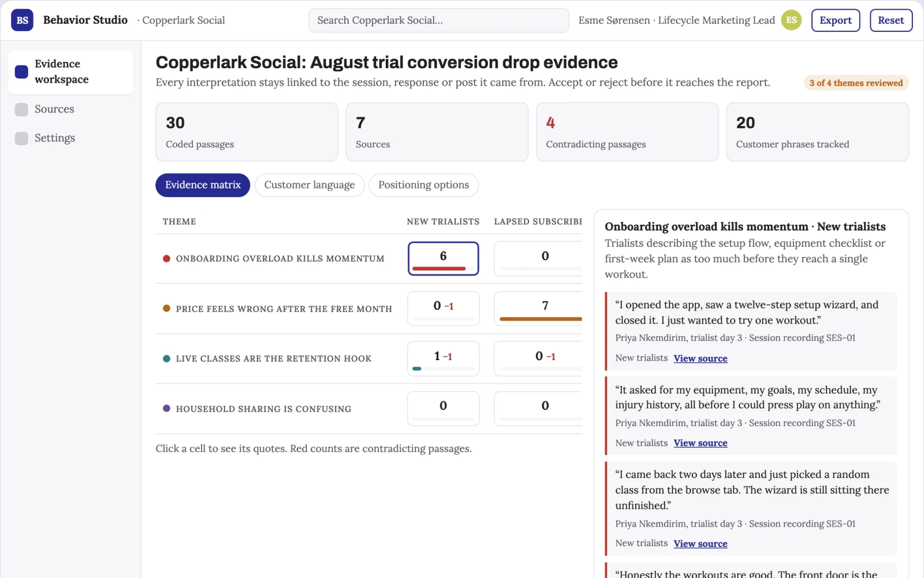Open the Sources sidebar icon
The height and width of the screenshot is (578, 924).
click(21, 109)
